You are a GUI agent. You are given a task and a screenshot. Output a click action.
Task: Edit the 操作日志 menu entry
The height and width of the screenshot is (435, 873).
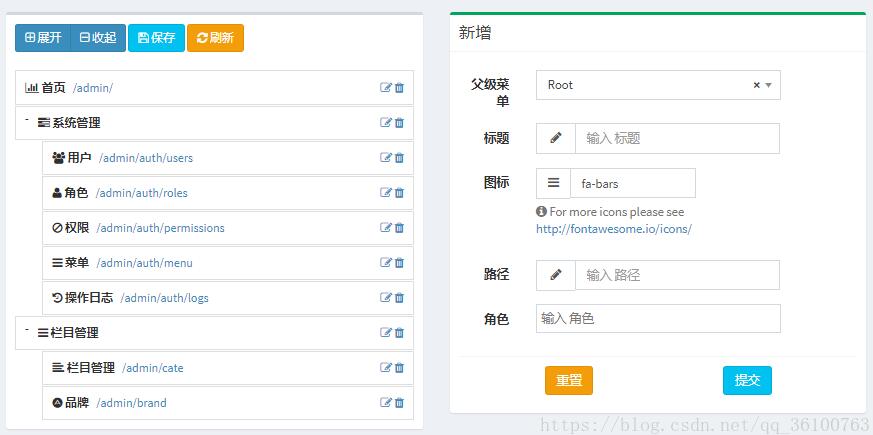386,298
